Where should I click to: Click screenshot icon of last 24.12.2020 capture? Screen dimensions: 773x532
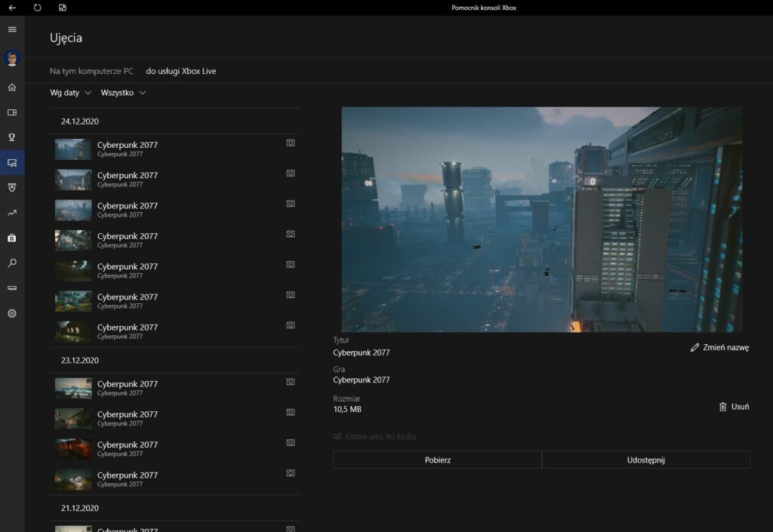[x=291, y=325]
